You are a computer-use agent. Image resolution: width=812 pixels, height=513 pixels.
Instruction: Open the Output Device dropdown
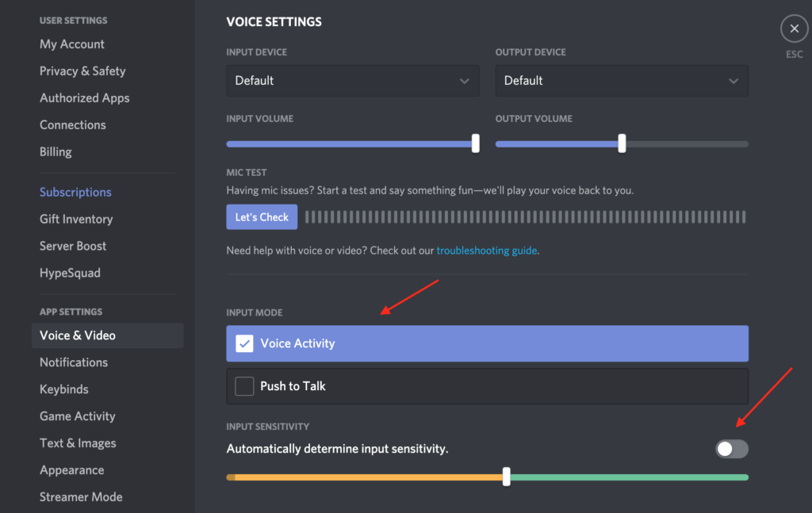pos(621,80)
